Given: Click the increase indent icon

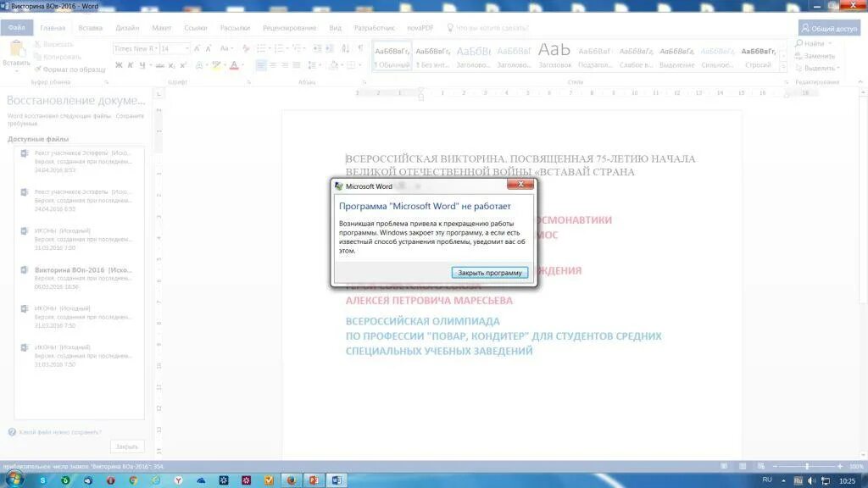Looking at the screenshot, I should [330, 48].
